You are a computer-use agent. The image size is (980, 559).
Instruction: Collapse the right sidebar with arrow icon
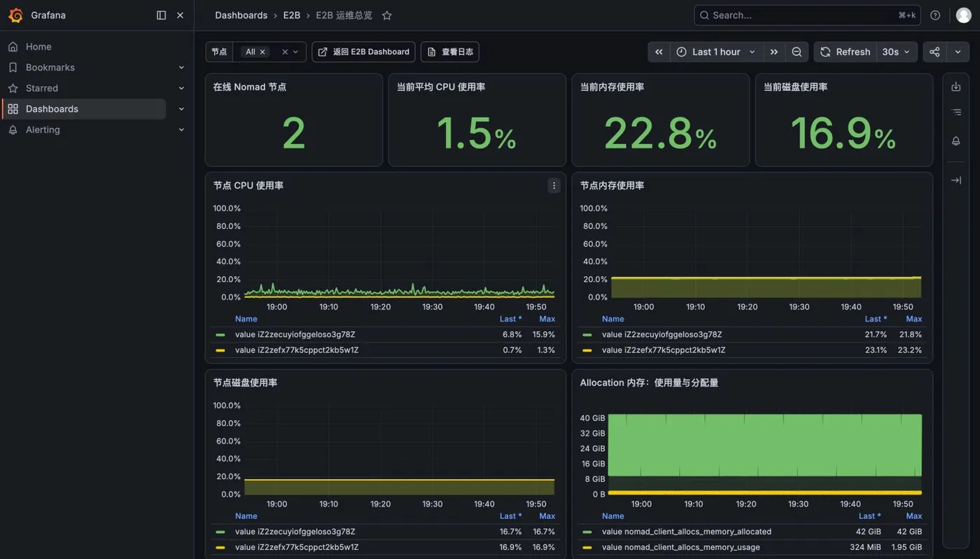pos(955,180)
